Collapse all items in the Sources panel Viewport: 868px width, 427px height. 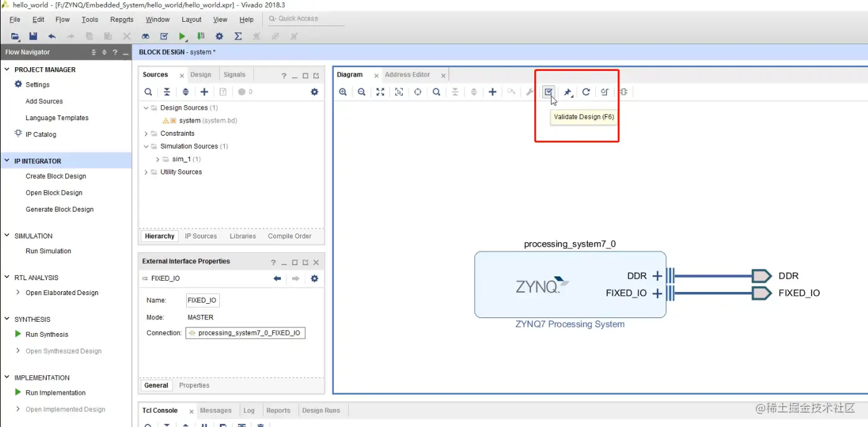coord(167,92)
